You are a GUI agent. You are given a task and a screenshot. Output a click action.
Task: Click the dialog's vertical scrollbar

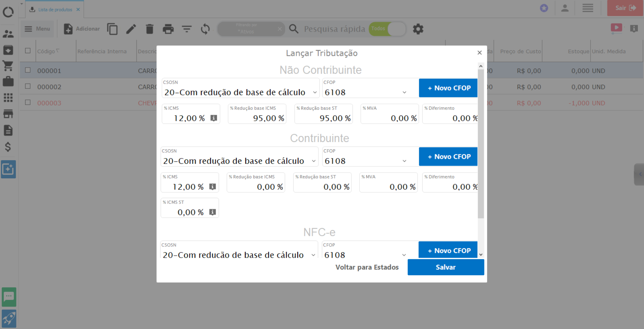[x=481, y=145]
